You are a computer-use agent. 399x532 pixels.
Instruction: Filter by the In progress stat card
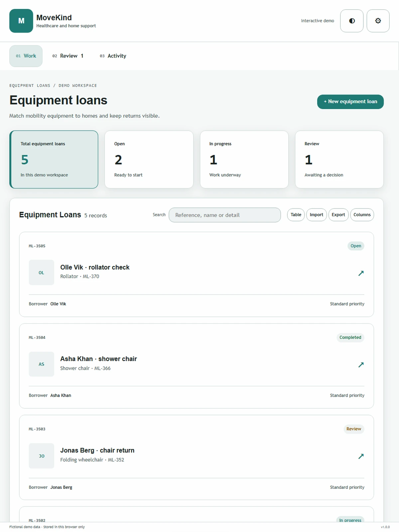[244, 159]
